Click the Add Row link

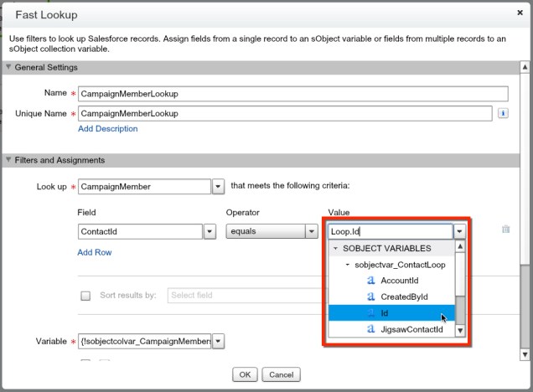click(x=94, y=252)
